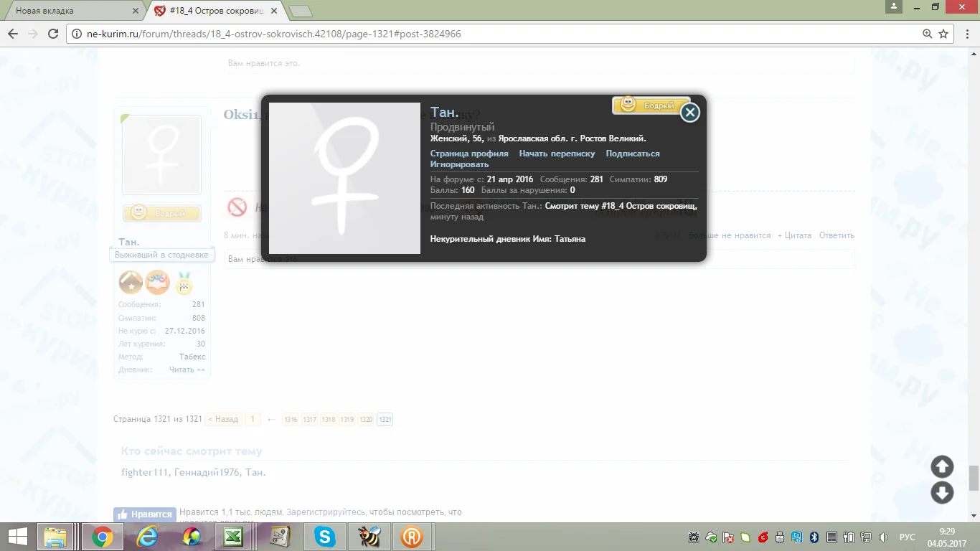
Task: Click the open book award badge
Action: coord(158,283)
